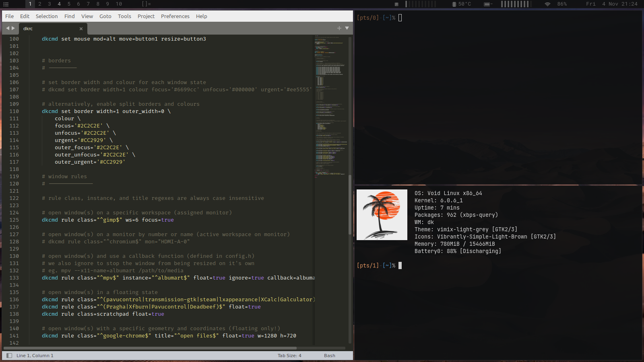Open the Preferences menu
This screenshot has height=362, width=644.
pos(175,16)
